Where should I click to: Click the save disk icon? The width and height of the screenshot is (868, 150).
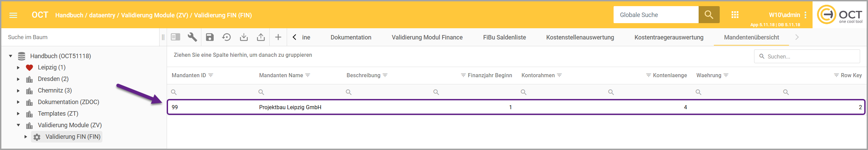pos(210,37)
